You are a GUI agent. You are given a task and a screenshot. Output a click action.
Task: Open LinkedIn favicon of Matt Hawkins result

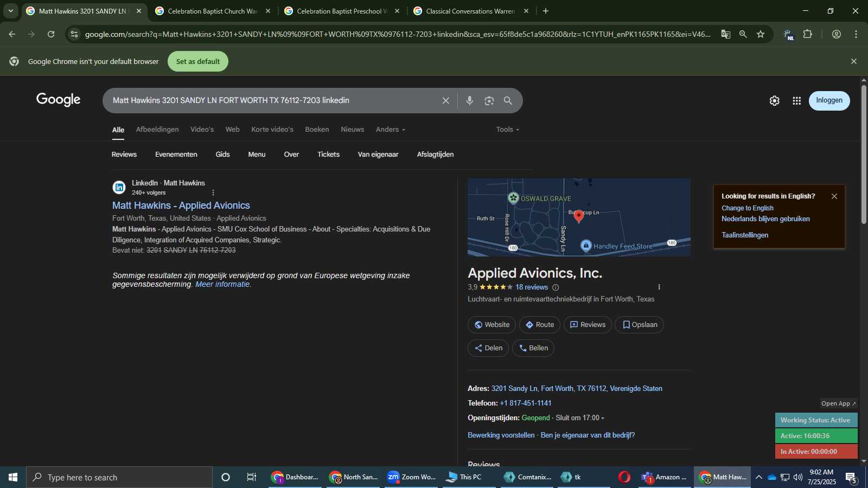pyautogui.click(x=119, y=188)
